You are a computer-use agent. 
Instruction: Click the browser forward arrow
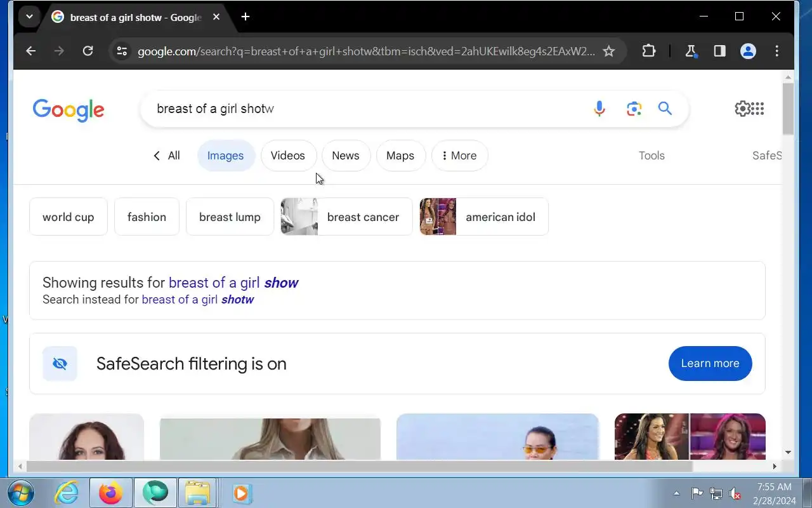59,51
